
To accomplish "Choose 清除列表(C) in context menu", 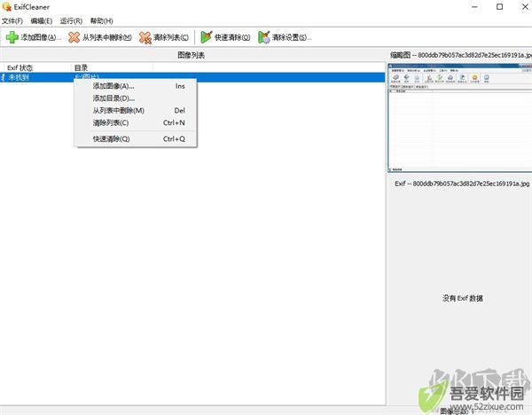I will 136,123.
